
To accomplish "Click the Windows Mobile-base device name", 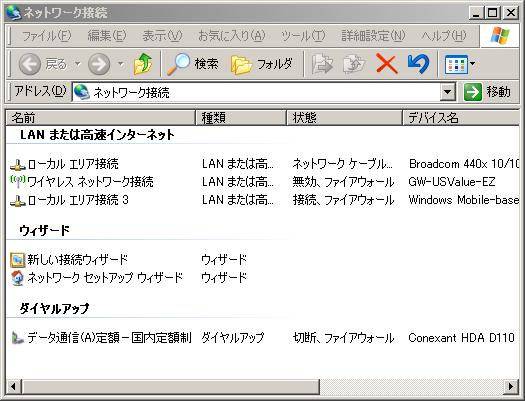I will point(464,200).
